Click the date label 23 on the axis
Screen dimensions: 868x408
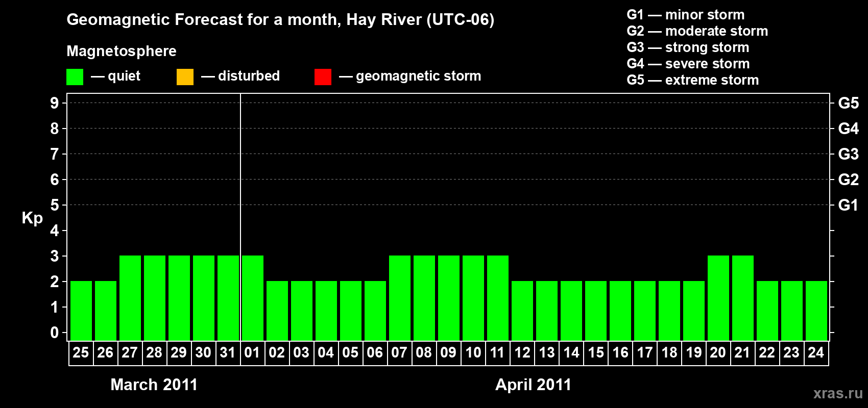click(791, 352)
